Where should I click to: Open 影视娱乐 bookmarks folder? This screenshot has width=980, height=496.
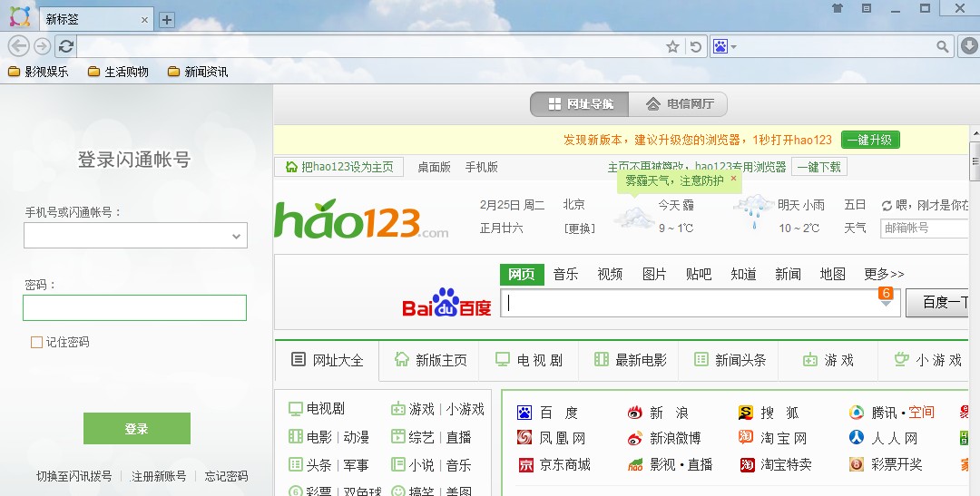[38, 72]
